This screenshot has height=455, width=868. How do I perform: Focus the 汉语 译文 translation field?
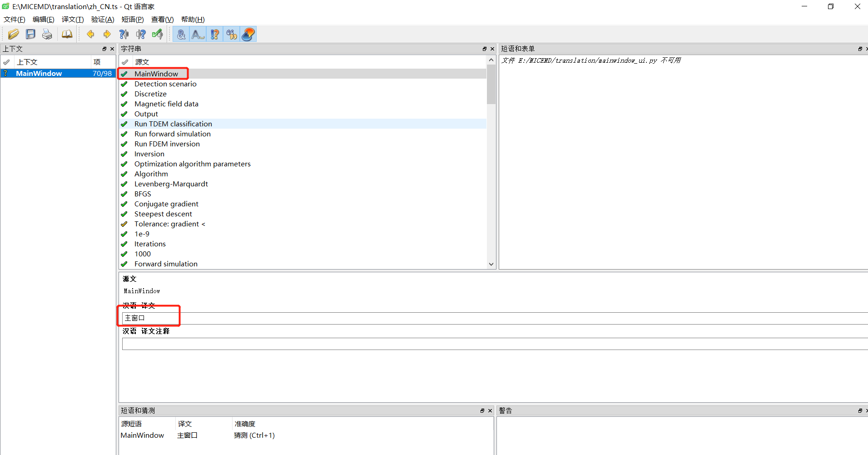click(x=495, y=318)
